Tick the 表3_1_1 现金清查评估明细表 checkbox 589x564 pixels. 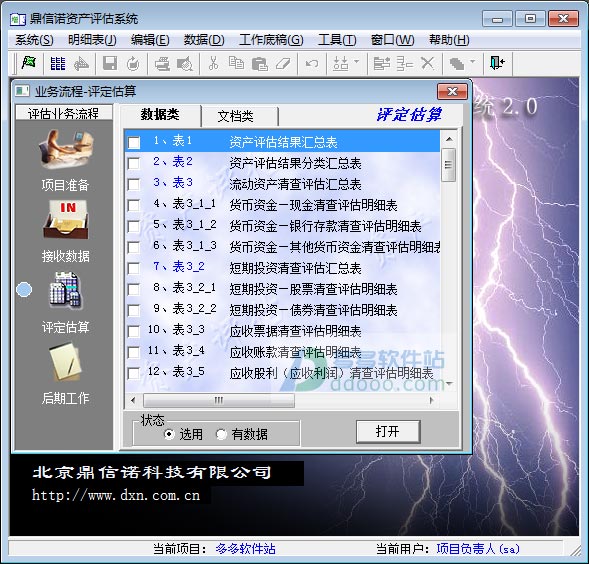(134, 206)
